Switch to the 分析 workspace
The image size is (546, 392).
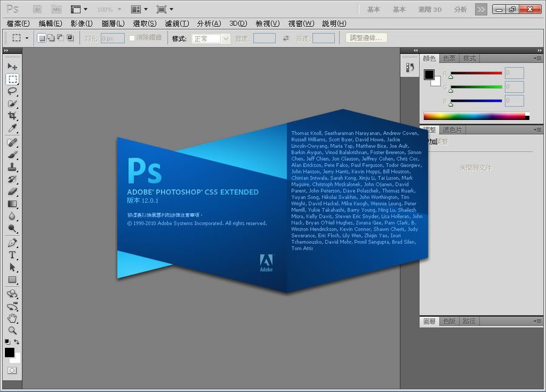point(460,10)
